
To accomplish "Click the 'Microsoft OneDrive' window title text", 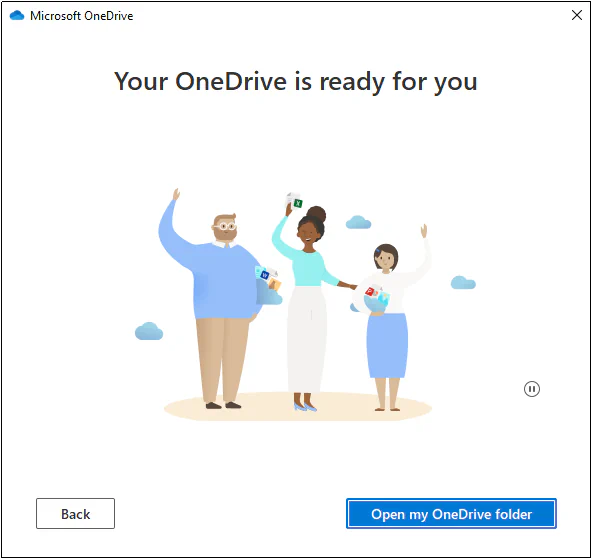I will 82,16.
